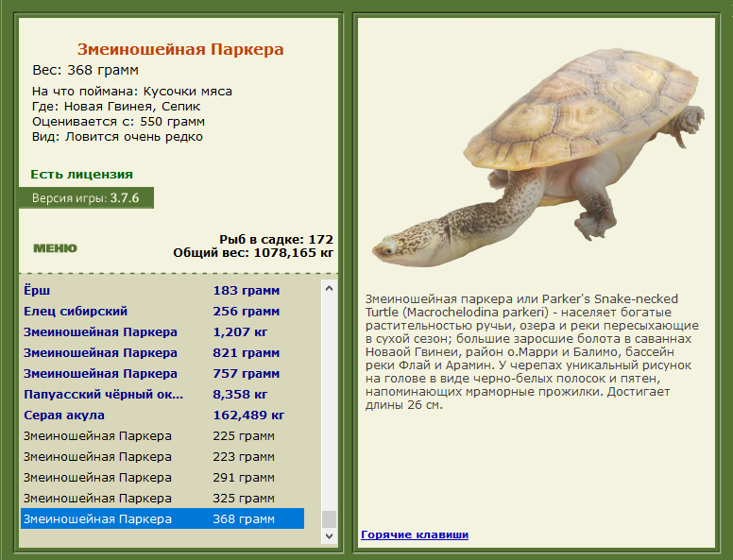Click the Вес: 368 грамм text

86,70
